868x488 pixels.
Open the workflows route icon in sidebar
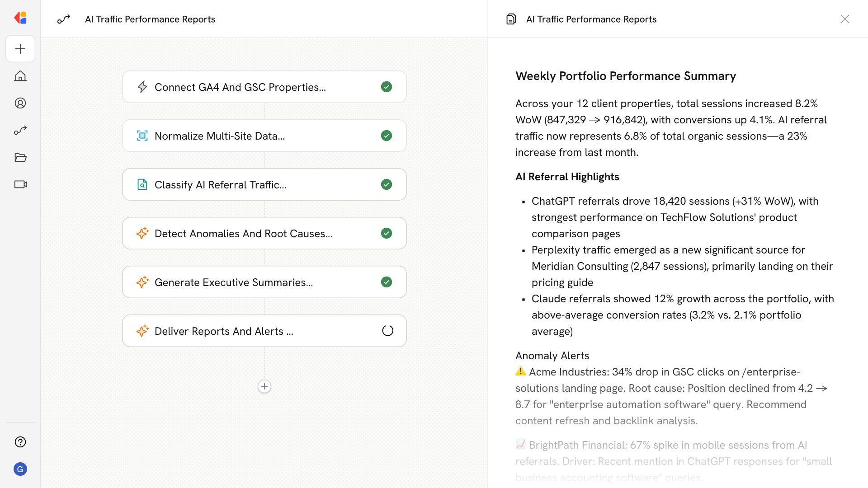point(20,130)
